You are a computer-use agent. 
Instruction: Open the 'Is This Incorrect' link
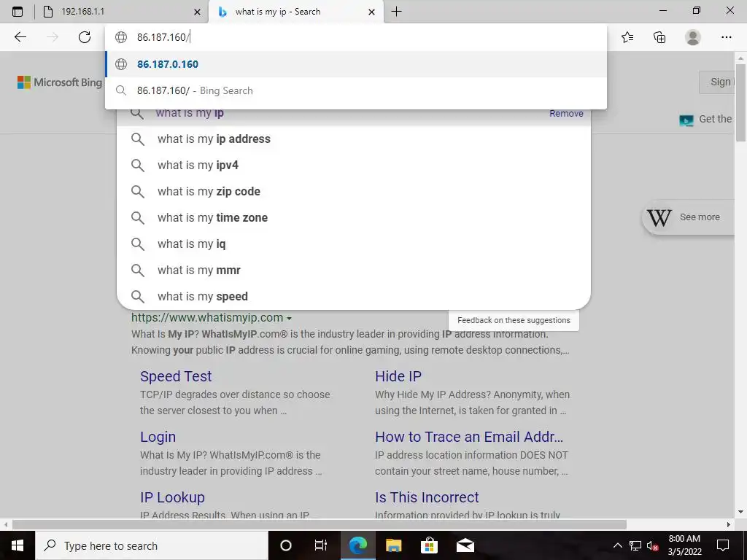[x=427, y=497]
